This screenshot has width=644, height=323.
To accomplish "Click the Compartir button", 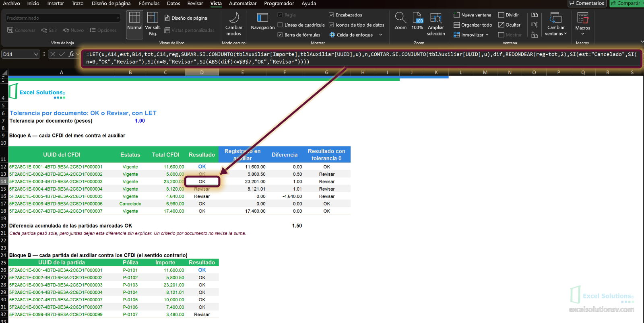I will pos(626,3).
